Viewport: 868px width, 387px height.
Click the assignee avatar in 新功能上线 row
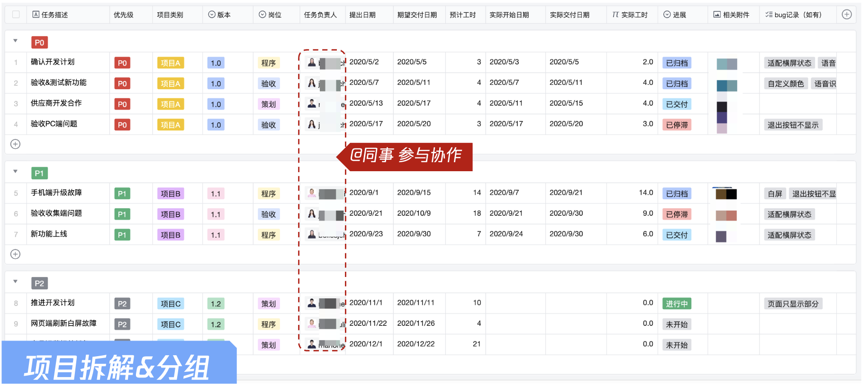point(312,234)
